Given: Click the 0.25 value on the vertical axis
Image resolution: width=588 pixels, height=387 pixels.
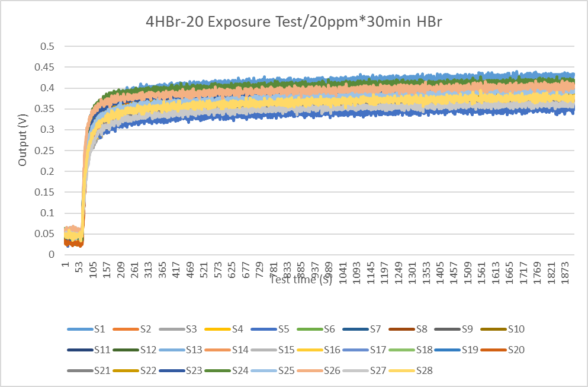Looking at the screenshot, I should click(x=44, y=151).
